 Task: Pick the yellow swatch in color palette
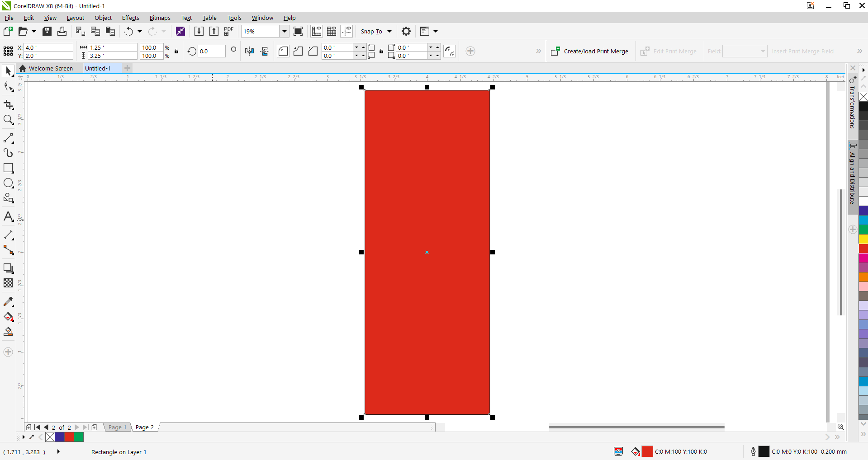[863, 239]
